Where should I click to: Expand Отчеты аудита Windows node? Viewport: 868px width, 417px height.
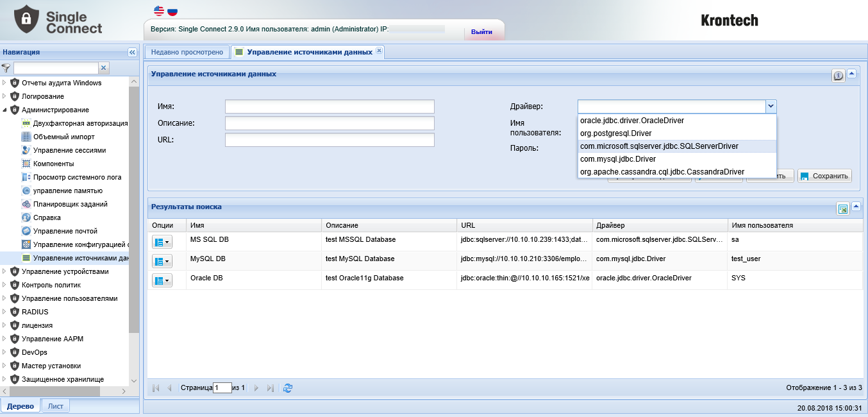(x=4, y=83)
